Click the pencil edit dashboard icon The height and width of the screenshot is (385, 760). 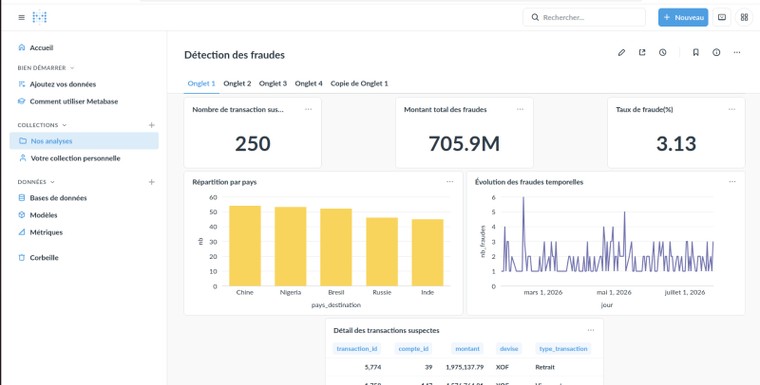click(621, 53)
